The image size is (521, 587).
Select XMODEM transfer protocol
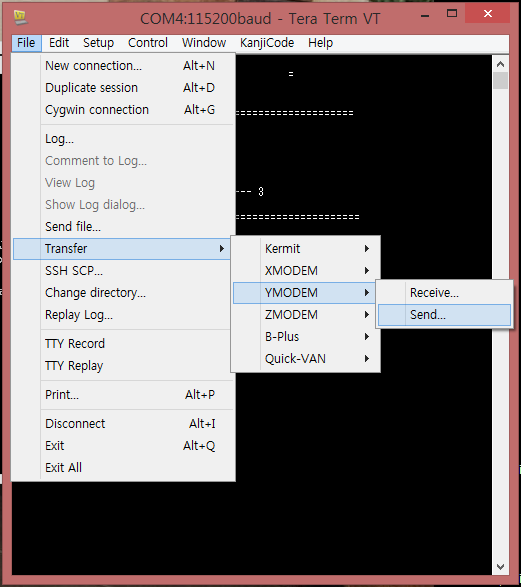click(x=305, y=271)
